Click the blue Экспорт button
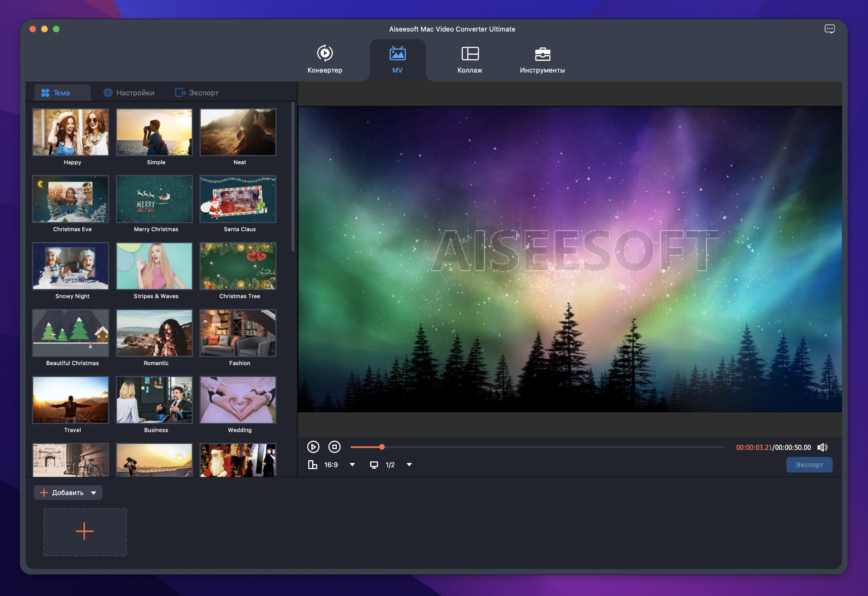 (809, 465)
